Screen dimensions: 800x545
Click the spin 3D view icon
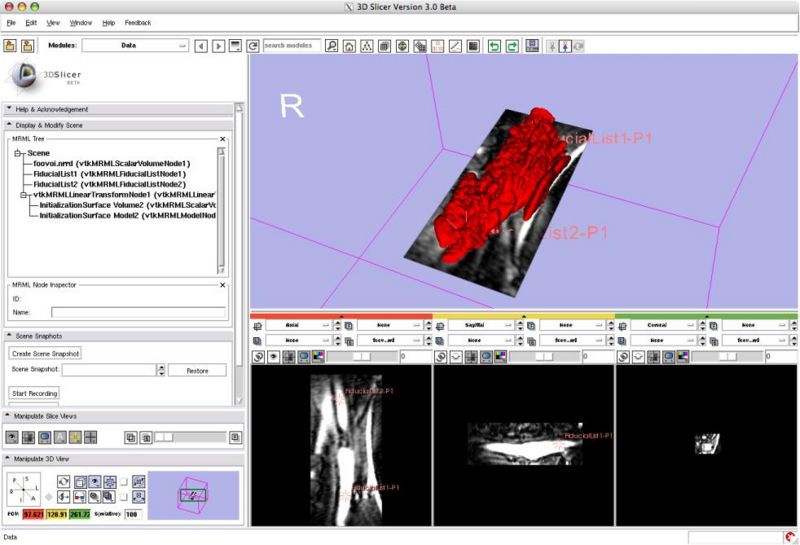(x=63, y=482)
